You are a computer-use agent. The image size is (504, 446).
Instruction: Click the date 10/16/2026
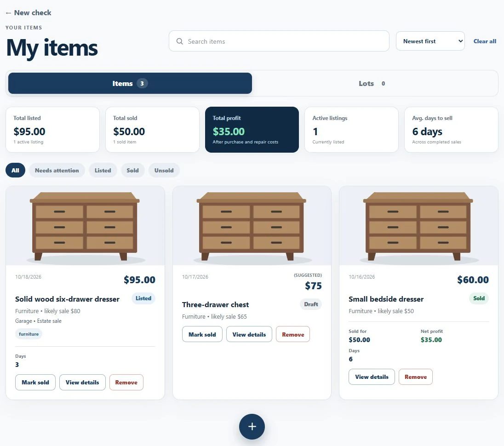362,277
